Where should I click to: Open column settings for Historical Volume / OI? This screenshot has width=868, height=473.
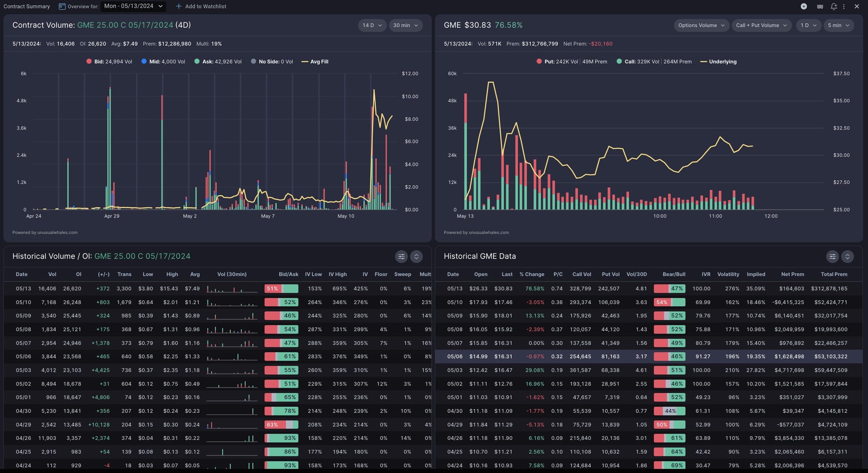pyautogui.click(x=401, y=256)
